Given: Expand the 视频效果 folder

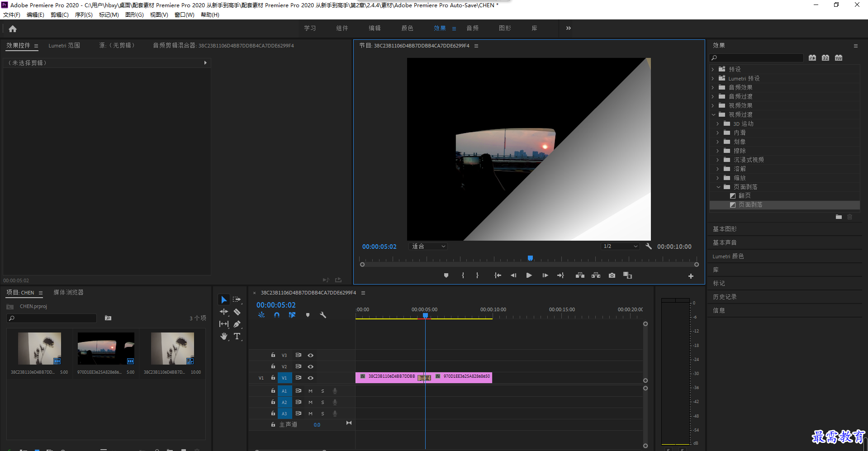Looking at the screenshot, I should coord(713,106).
